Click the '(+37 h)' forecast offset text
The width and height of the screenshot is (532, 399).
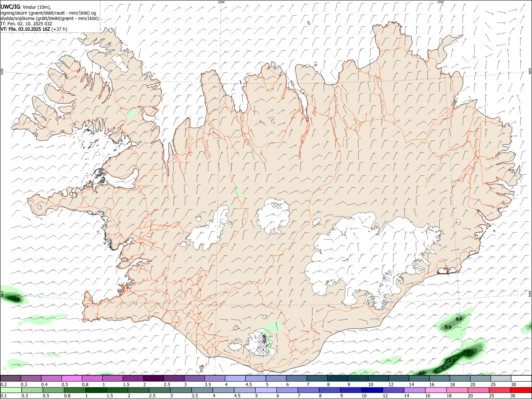coord(59,29)
